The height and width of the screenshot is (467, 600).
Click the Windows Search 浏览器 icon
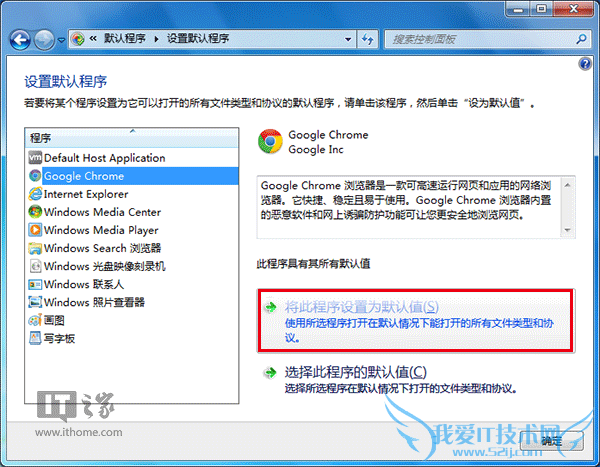[35, 248]
